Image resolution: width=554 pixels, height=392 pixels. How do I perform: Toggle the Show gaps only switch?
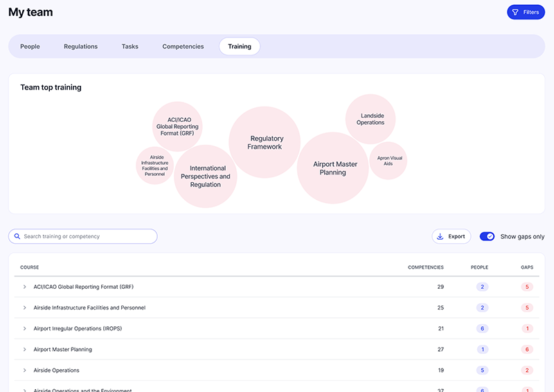click(487, 237)
